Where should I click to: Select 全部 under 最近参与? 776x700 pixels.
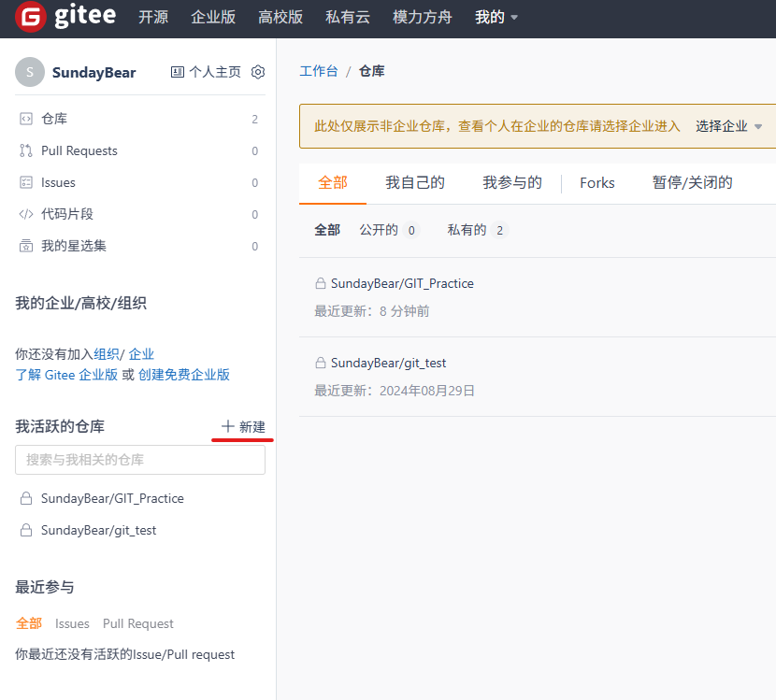[x=29, y=623]
